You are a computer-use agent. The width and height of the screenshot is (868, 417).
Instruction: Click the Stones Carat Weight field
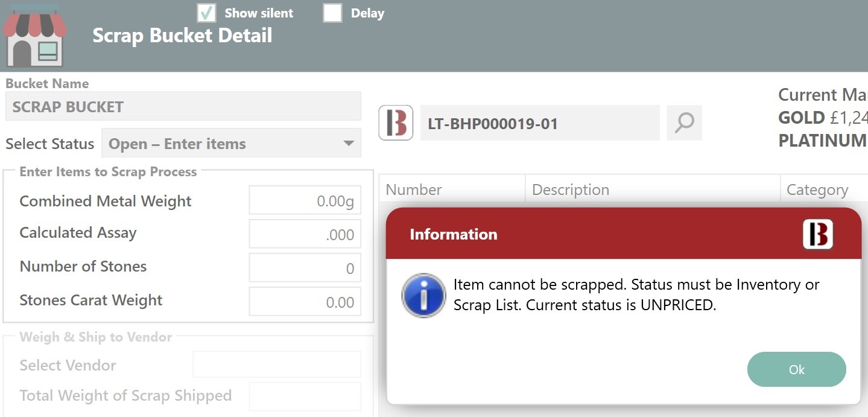305,302
